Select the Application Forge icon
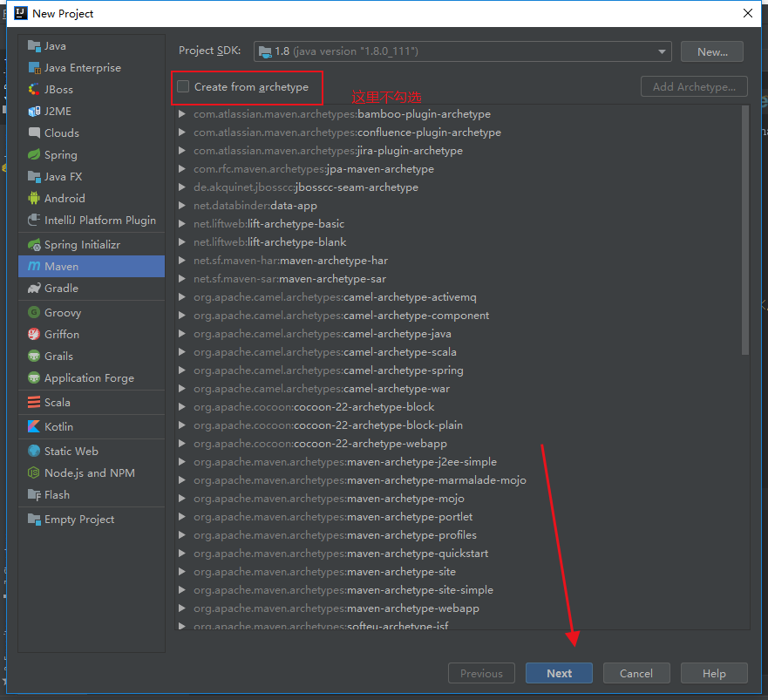 click(x=34, y=377)
